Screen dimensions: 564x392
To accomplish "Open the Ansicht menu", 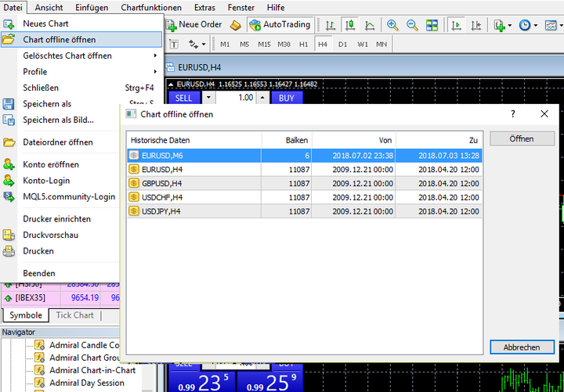I will (49, 7).
